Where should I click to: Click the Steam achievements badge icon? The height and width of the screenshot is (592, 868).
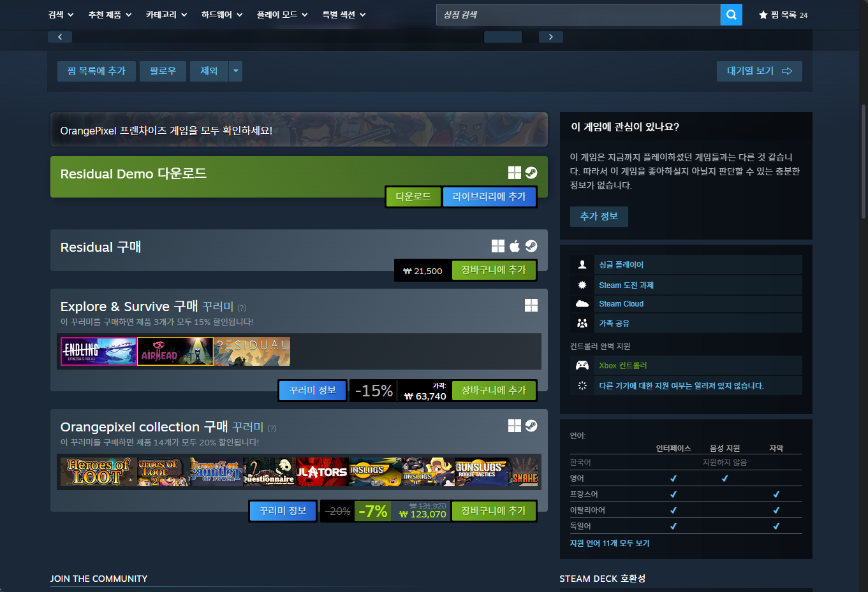[582, 285]
